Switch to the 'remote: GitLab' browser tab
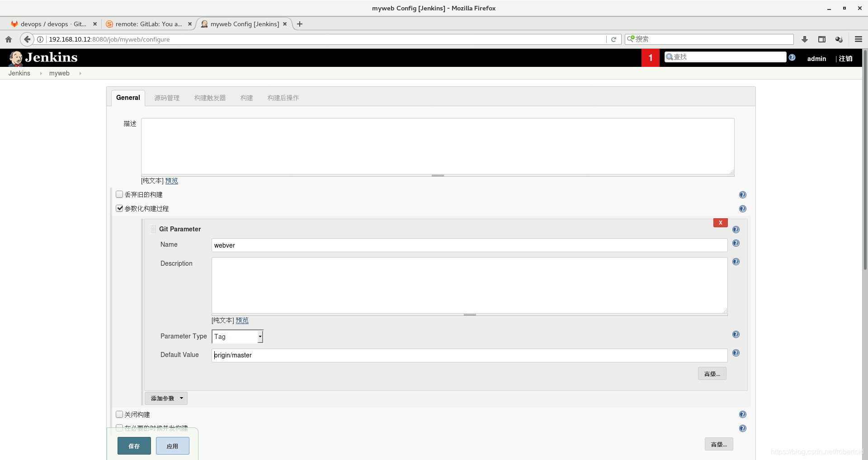Screen dimensions: 868x460 point(149,24)
